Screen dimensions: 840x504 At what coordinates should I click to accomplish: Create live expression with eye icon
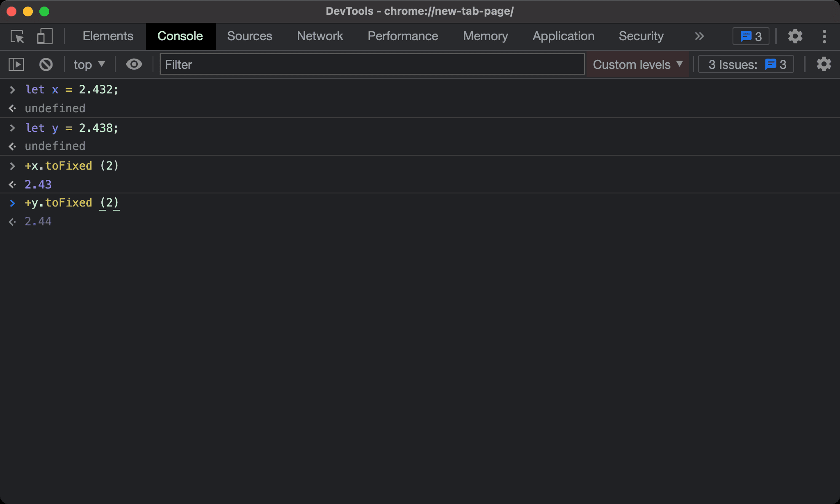pos(134,64)
